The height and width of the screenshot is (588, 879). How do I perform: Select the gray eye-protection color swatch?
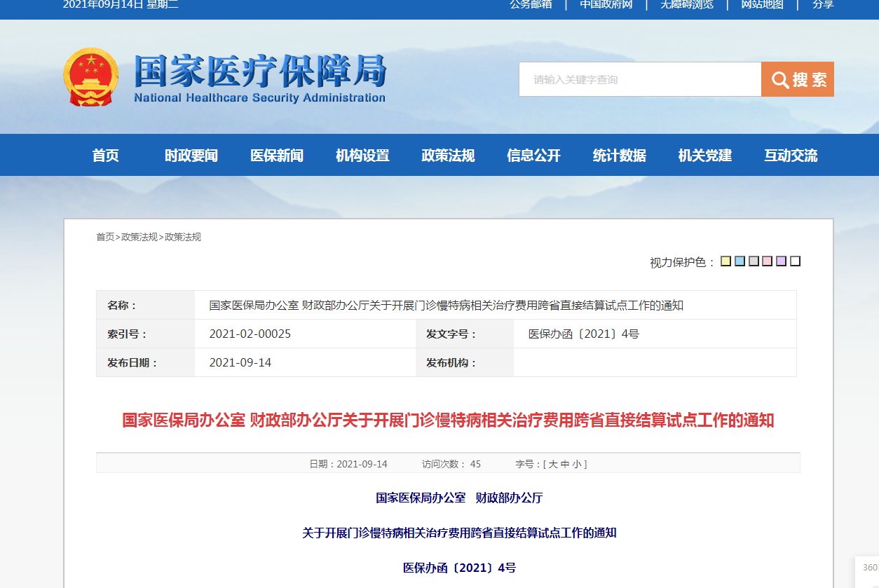(754, 261)
